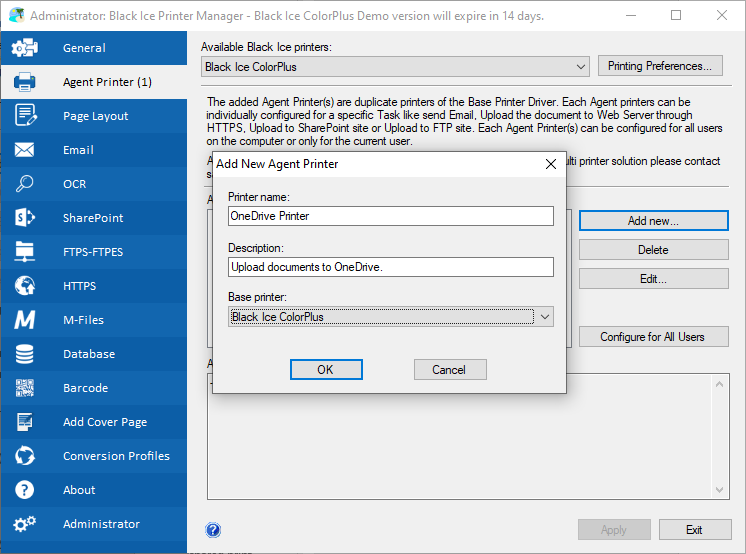
Task: Confirm the dialog with OK
Action: [325, 370]
